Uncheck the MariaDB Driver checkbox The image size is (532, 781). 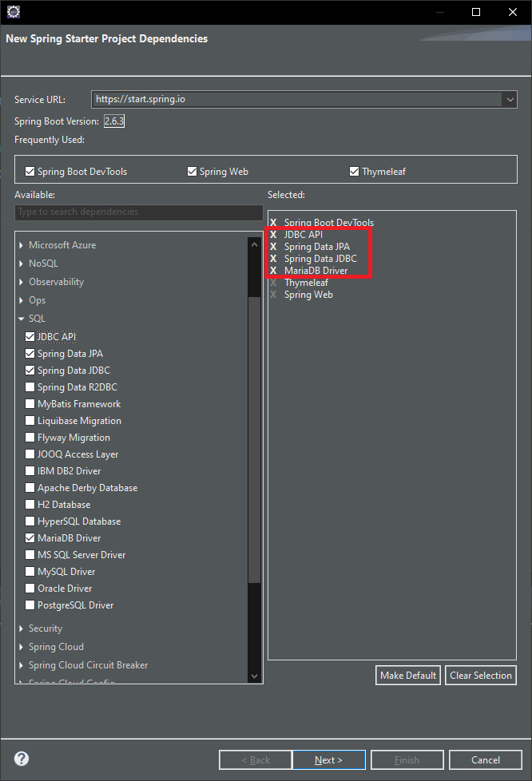pos(30,538)
